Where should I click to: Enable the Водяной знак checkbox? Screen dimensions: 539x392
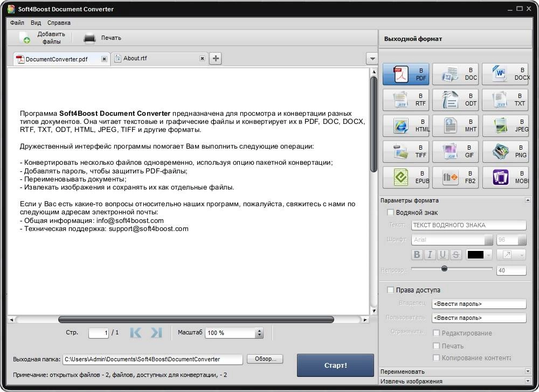(x=390, y=213)
